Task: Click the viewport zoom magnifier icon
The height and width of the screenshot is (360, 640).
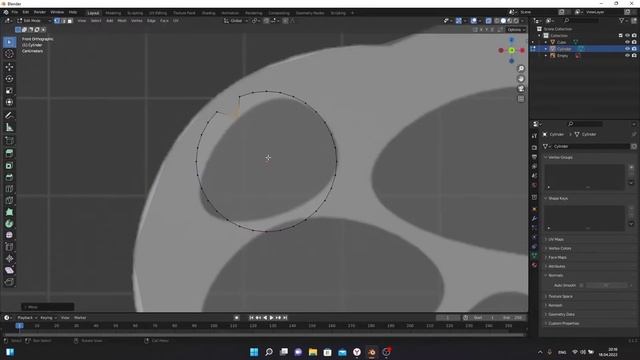Action: pos(521,69)
